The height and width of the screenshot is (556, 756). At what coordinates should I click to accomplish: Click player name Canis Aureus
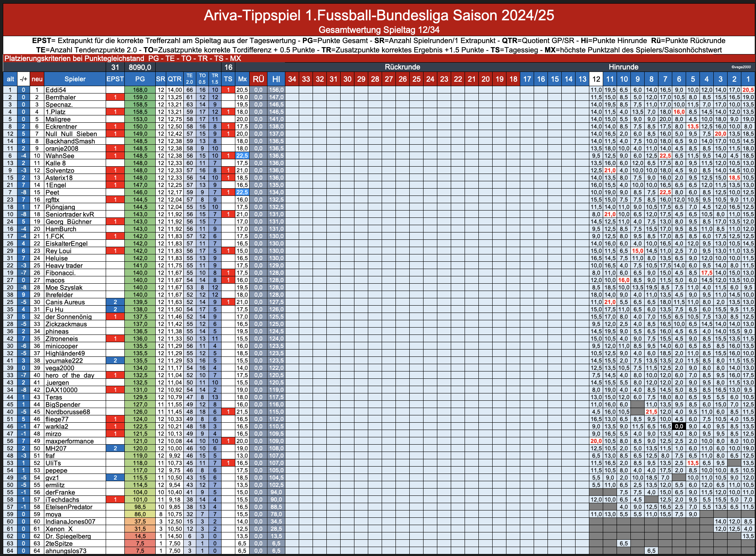65,302
